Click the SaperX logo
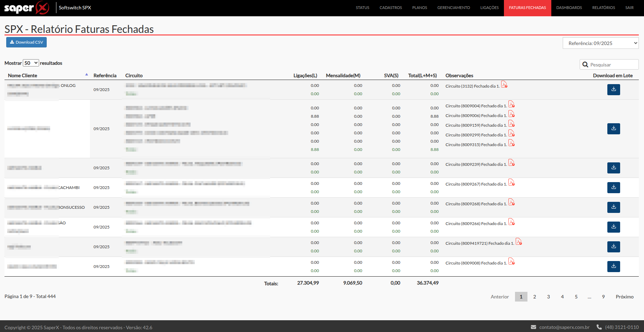 pos(27,8)
